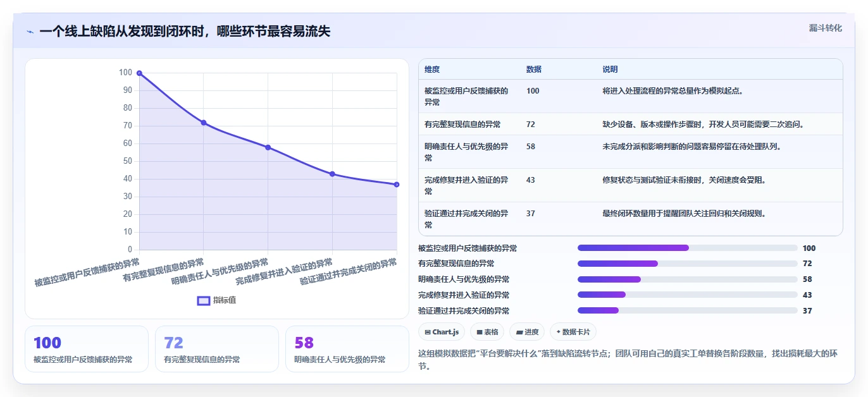
Task: Click the table data value 43
Action: [531, 180]
